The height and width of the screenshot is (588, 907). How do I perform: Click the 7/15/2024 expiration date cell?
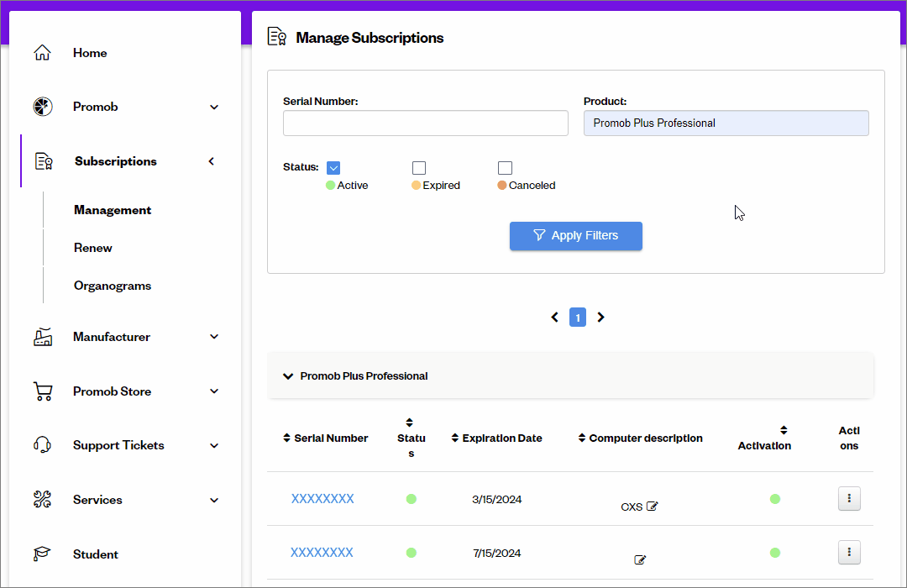497,554
